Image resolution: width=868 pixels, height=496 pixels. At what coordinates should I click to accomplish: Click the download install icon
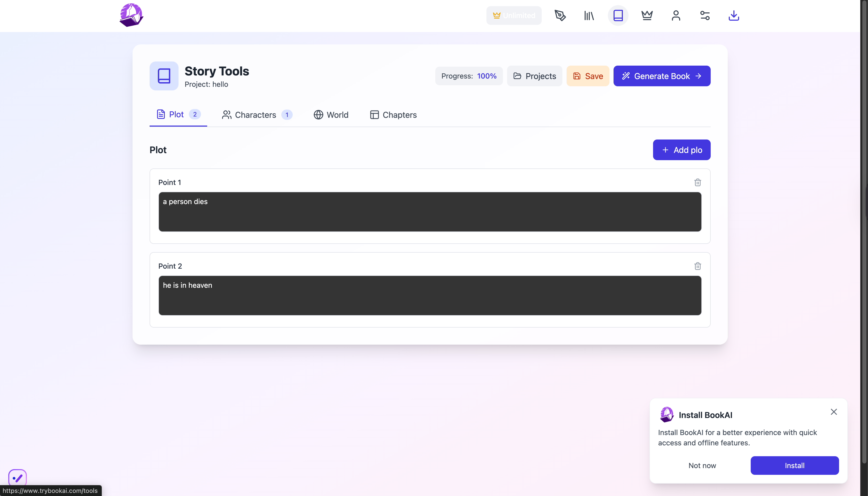(733, 16)
